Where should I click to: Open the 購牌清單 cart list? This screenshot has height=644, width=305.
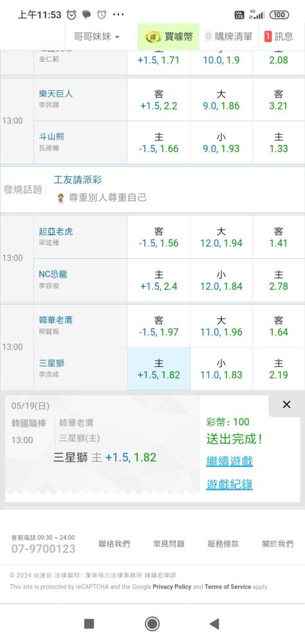click(x=228, y=37)
